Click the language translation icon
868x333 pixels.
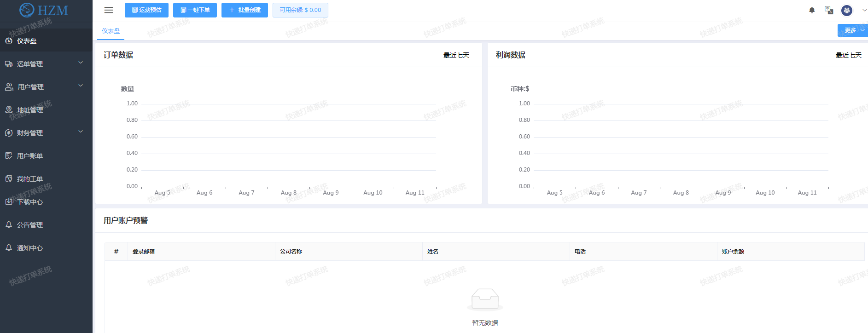(829, 10)
